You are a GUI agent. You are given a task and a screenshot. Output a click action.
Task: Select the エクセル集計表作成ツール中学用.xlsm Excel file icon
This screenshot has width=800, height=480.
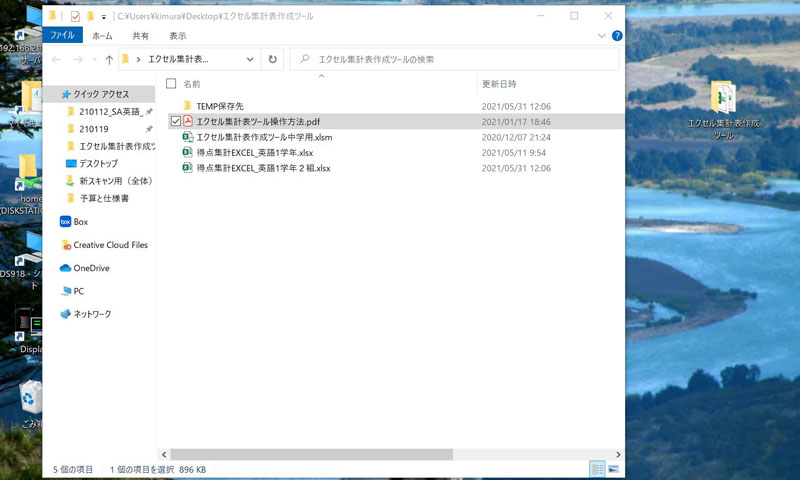187,137
